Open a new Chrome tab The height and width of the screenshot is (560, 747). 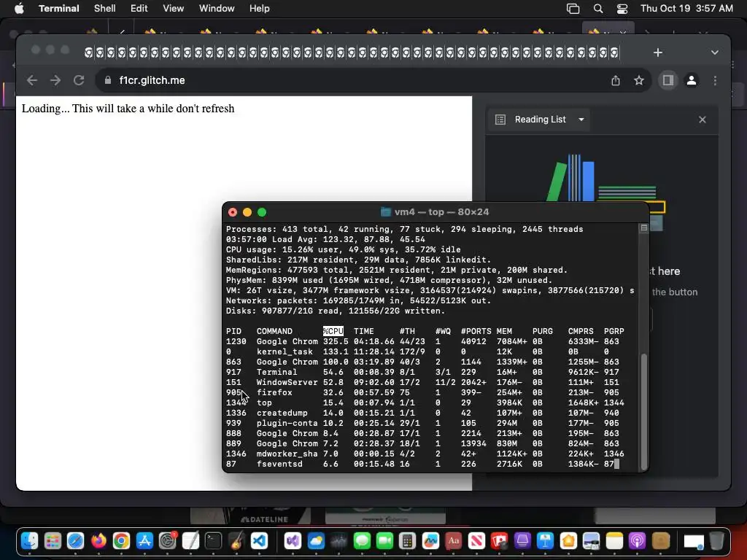tap(658, 52)
